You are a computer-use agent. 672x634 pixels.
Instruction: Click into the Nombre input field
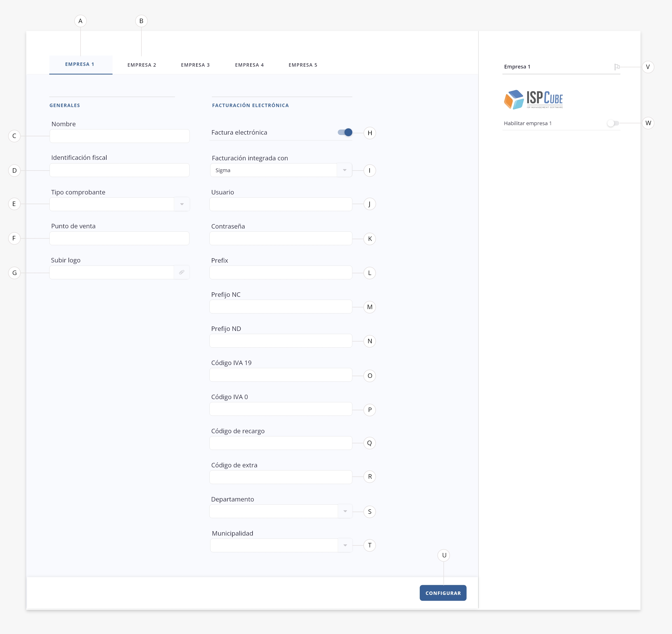pyautogui.click(x=119, y=136)
